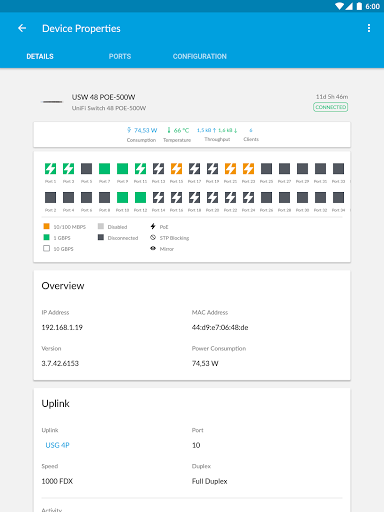Select the Port 14 icon

(x=158, y=197)
